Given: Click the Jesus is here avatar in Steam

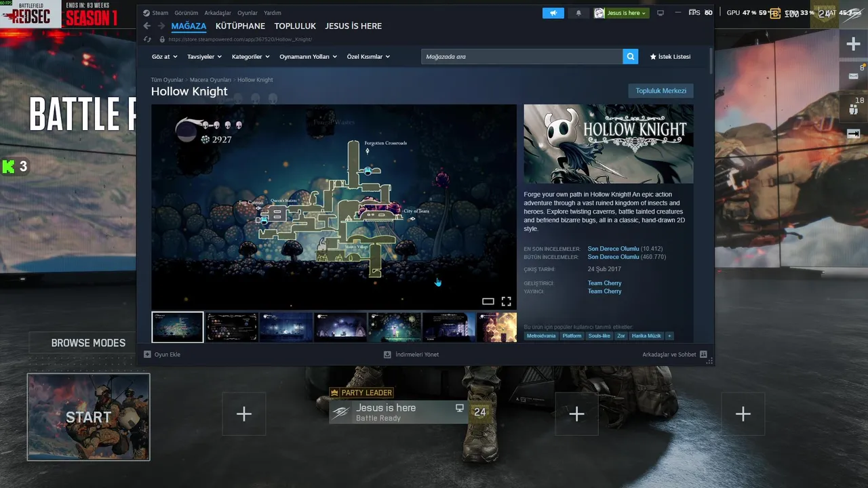Looking at the screenshot, I should point(599,13).
